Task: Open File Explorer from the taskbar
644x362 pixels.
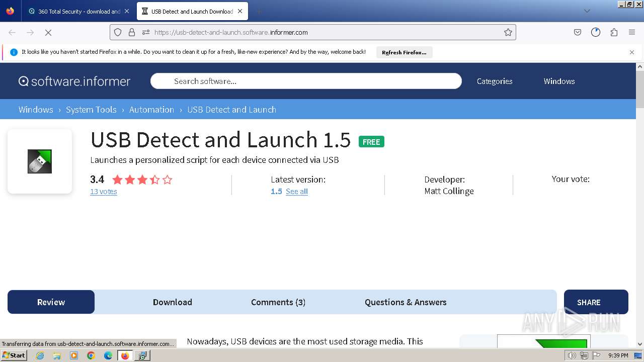Action: [x=57, y=355]
